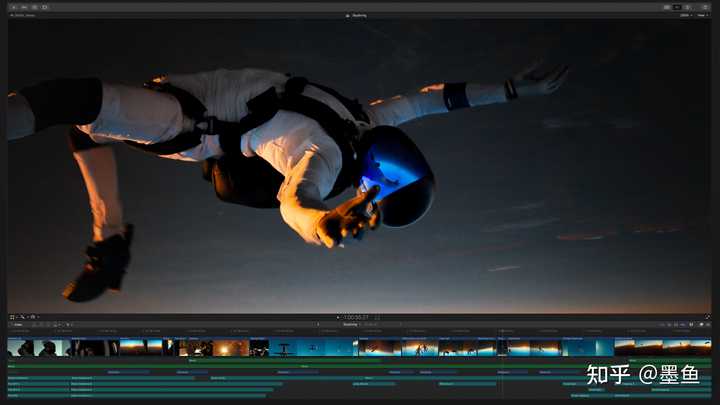Screen dimensions: 720x405
Task: Overwrite storyline with the selected clip
Action: click(x=56, y=325)
